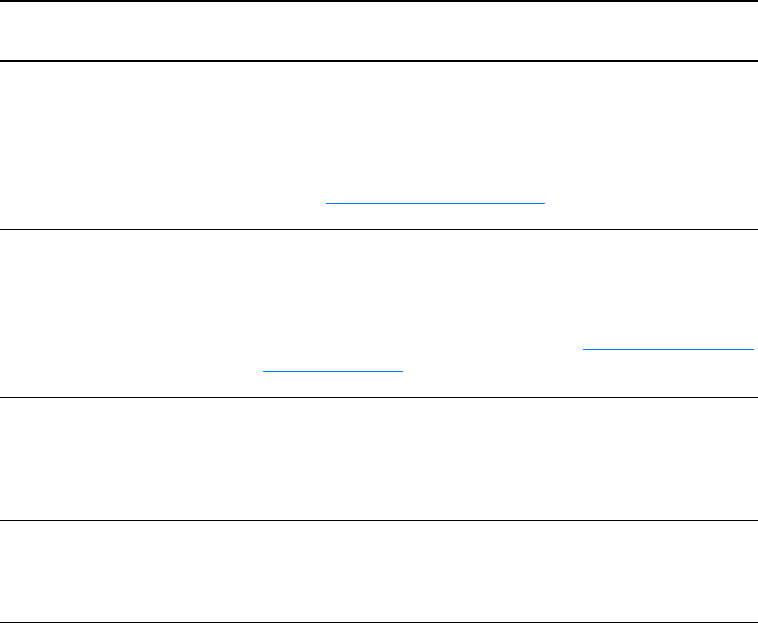Select the third blank table body row
758x623 pixels.
pos(379,458)
